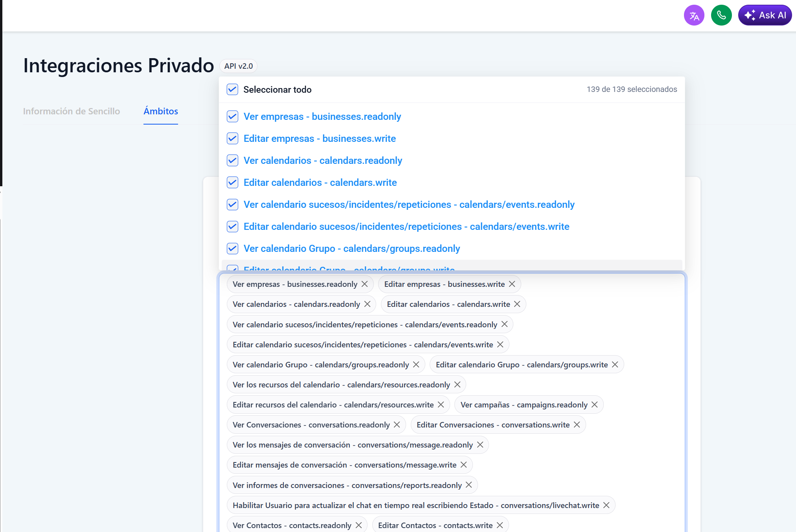Remove the businesses.readonly scope tag
Image resolution: width=796 pixels, height=532 pixels.
(x=364, y=284)
